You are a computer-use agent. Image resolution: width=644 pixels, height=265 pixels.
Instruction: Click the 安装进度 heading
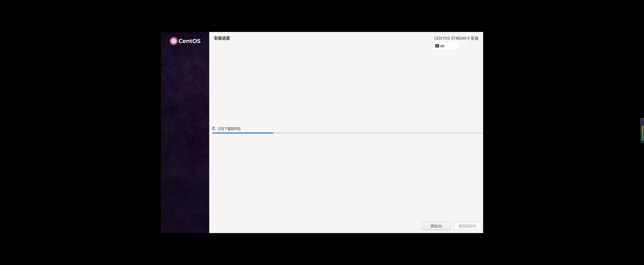pos(222,38)
